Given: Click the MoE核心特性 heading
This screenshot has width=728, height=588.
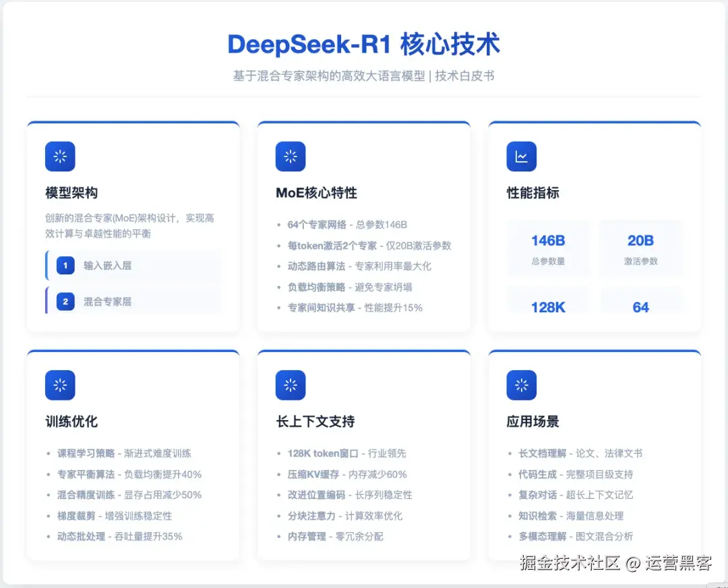Looking at the screenshot, I should coord(316,193).
